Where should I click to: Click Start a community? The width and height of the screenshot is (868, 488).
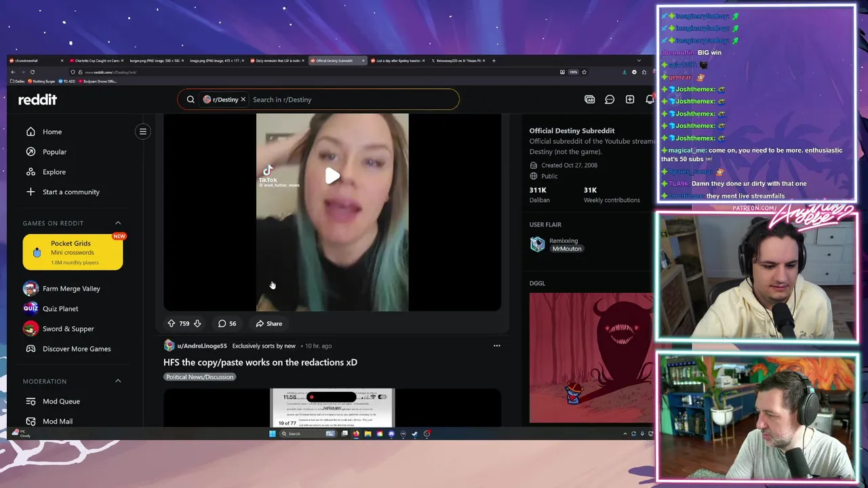(71, 192)
